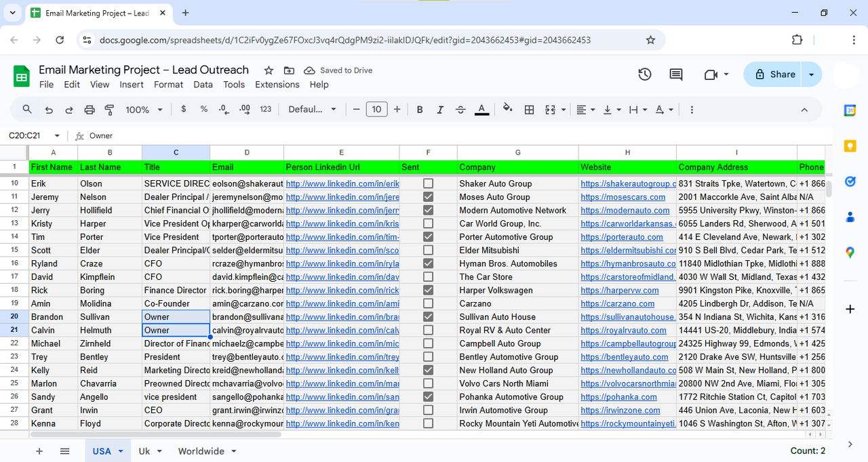868x462 pixels.
Task: Switch to the Worldwide sheet tab
Action: click(201, 450)
